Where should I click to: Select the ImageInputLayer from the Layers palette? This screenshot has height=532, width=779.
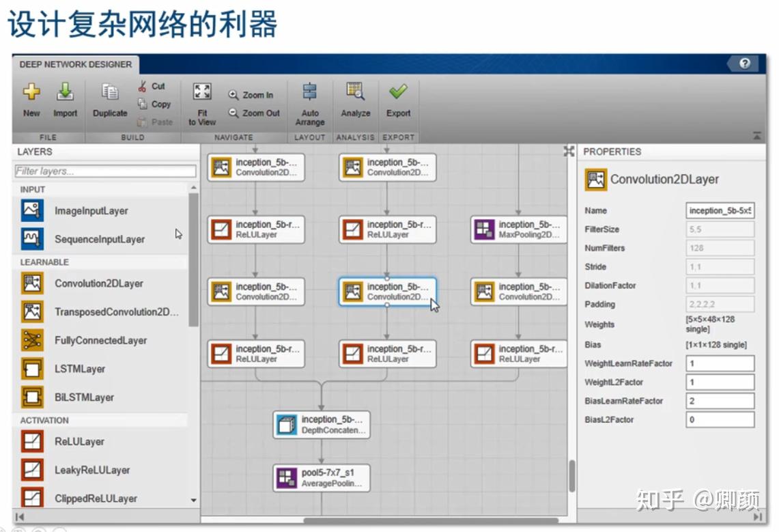pos(91,211)
